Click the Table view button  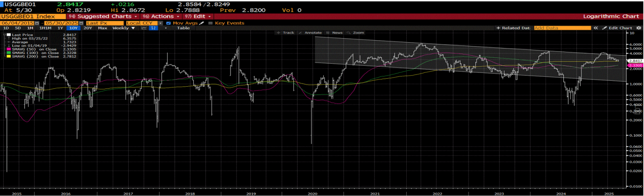[x=183, y=28]
